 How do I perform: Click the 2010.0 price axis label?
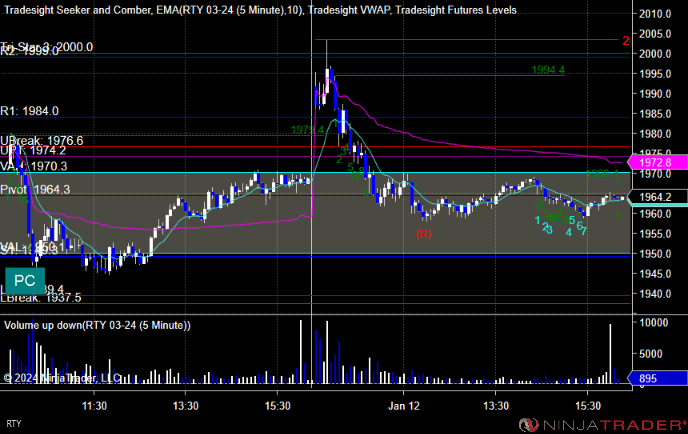point(655,14)
